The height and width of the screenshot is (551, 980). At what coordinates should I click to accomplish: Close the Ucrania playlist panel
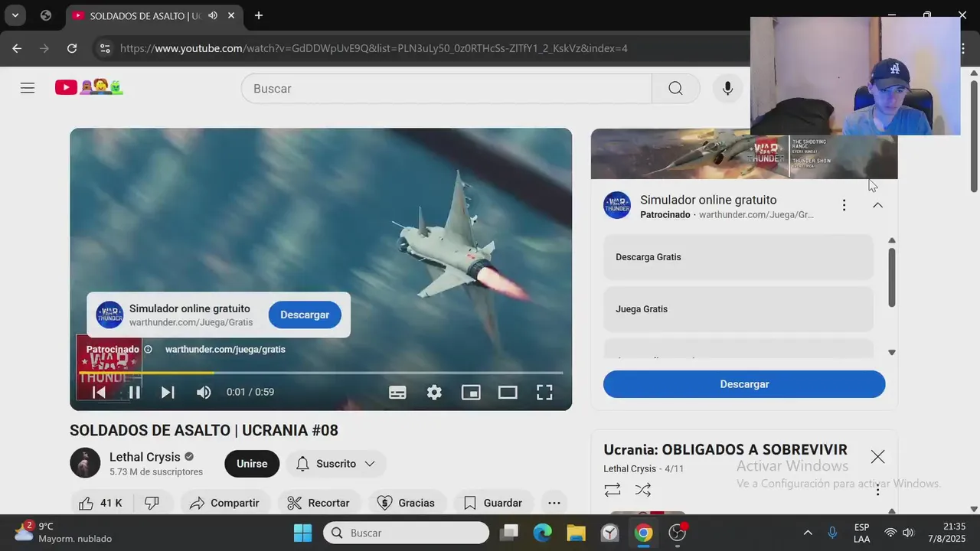tap(877, 457)
